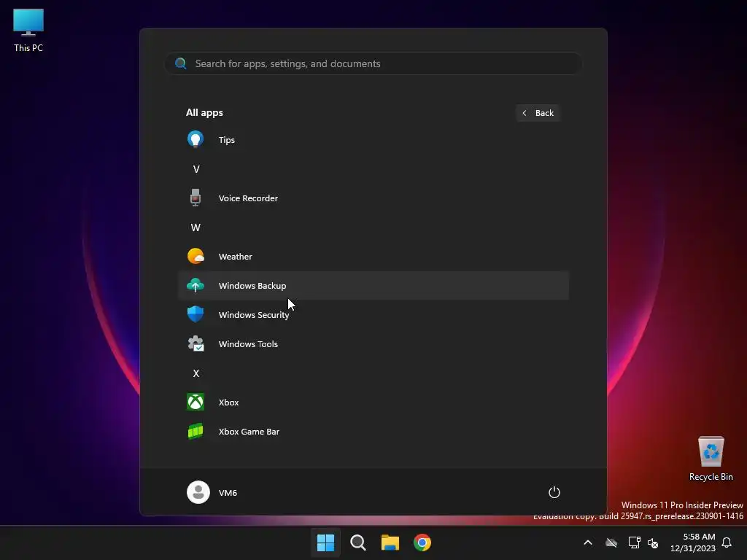The width and height of the screenshot is (747, 560).
Task: Click the OneDrive cloud tray icon
Action: coord(611,542)
